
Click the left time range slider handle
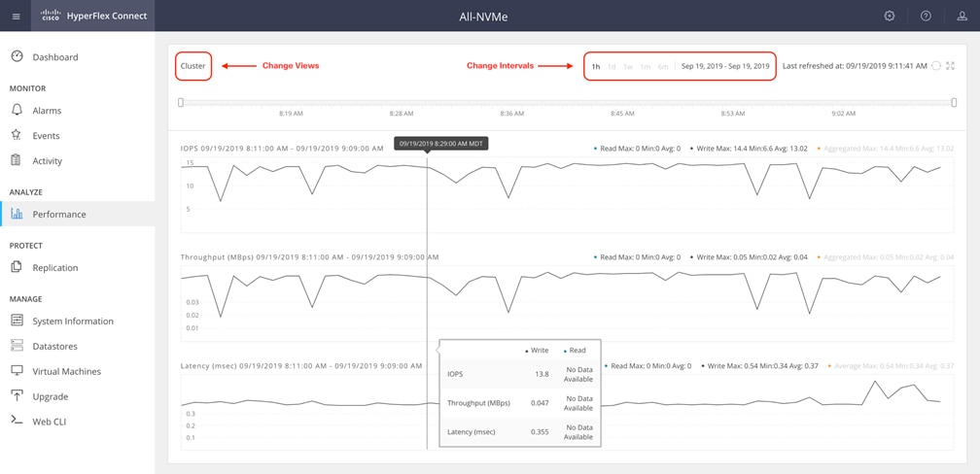coord(181,102)
